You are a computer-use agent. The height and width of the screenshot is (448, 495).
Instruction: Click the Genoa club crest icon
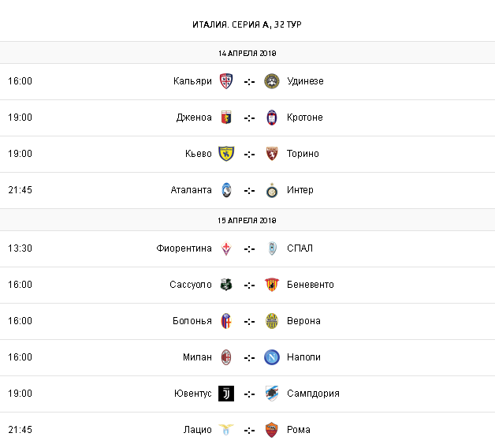[226, 118]
